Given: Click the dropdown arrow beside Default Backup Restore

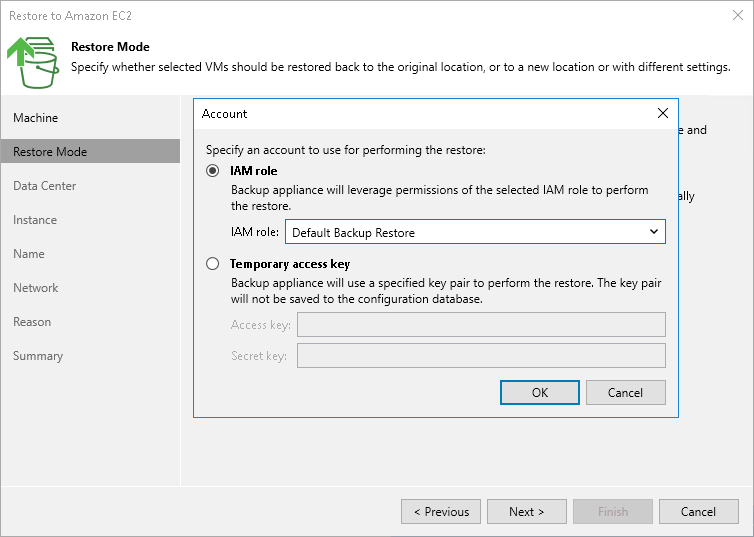Looking at the screenshot, I should [x=654, y=232].
